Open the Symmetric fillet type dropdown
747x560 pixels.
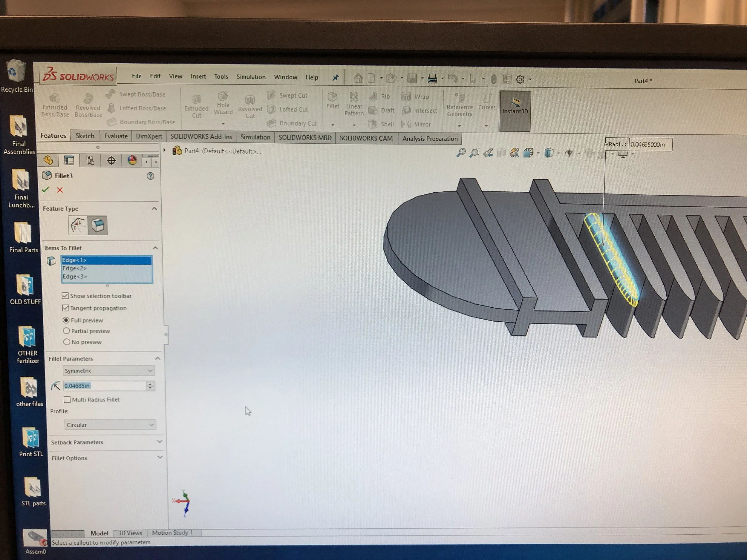pos(108,371)
